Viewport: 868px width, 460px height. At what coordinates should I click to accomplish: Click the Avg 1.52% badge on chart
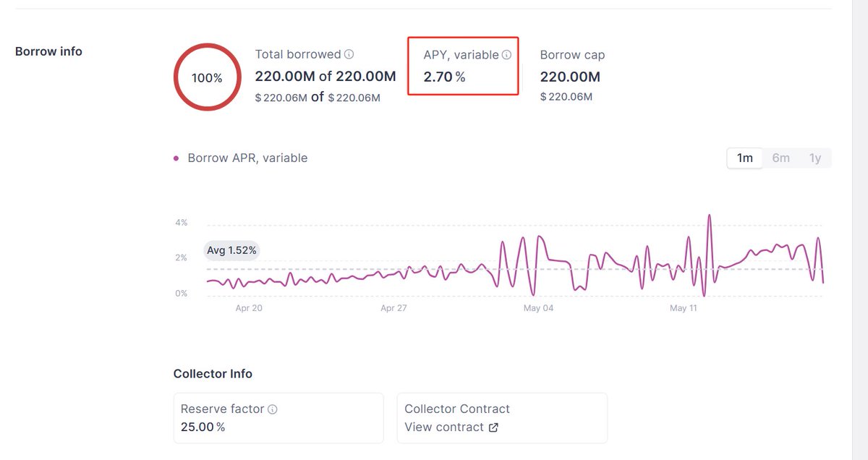pos(231,250)
